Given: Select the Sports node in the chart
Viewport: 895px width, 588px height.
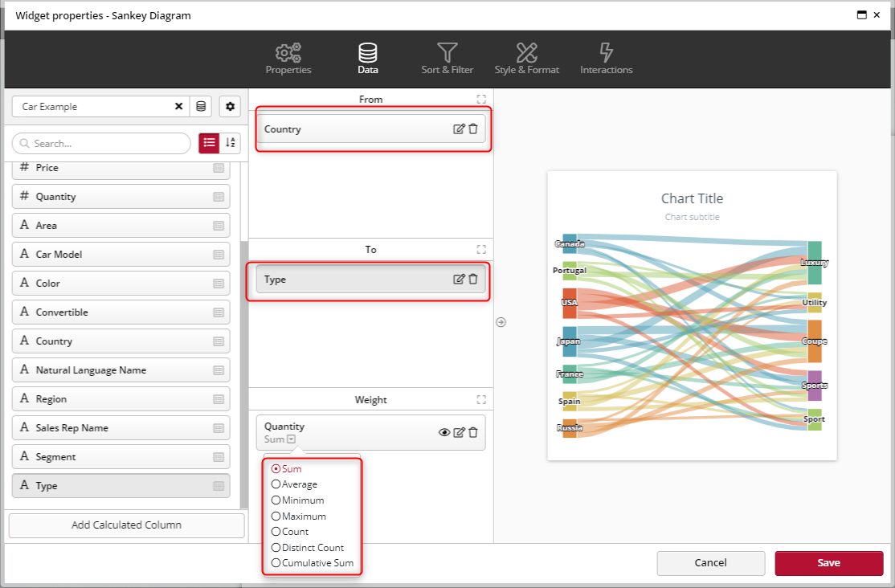Looking at the screenshot, I should 815,386.
